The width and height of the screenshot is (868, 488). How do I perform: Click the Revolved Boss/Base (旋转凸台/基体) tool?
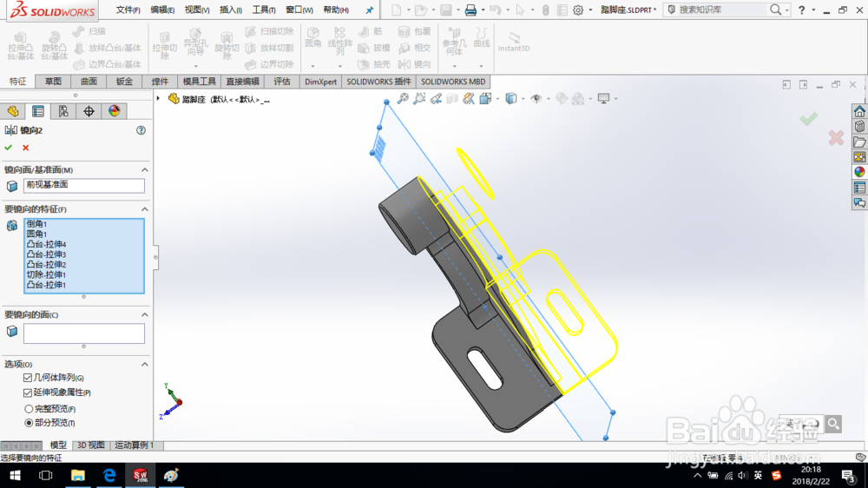[54, 45]
